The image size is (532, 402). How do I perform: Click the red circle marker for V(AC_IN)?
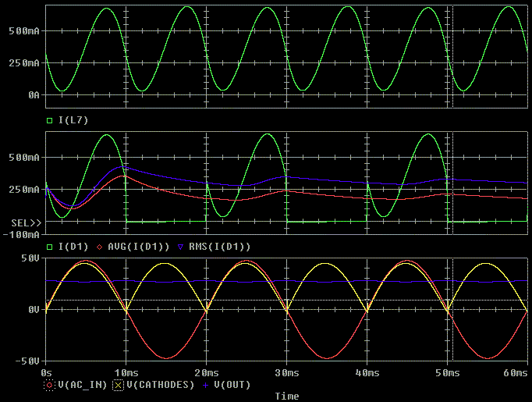50,385
